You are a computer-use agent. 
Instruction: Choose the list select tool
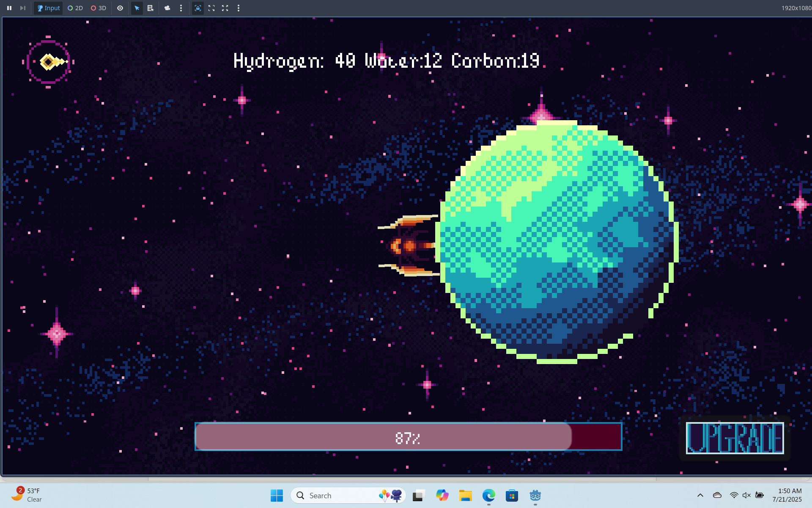[x=150, y=8]
